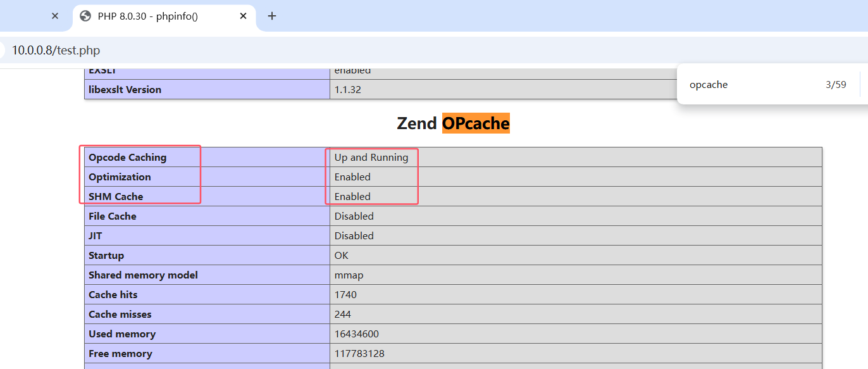868x369 pixels.
Task: Select the 'Up and Running' value
Action: click(371, 157)
